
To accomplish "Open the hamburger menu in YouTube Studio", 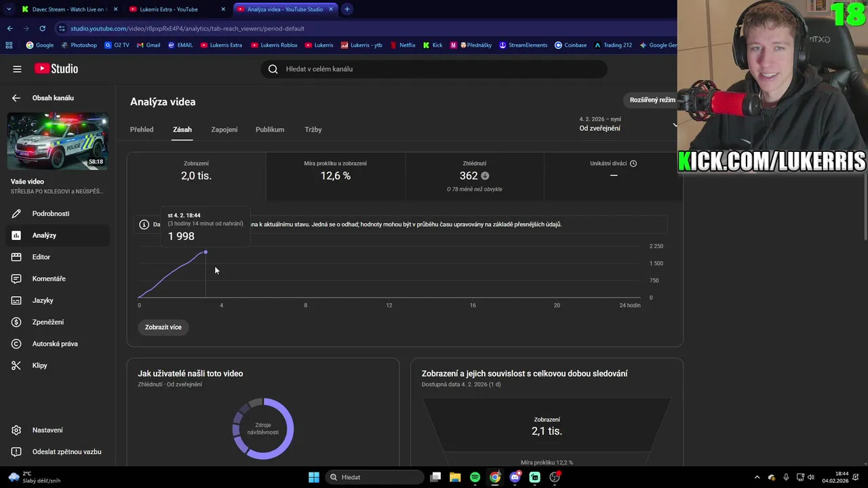I will 17,68.
